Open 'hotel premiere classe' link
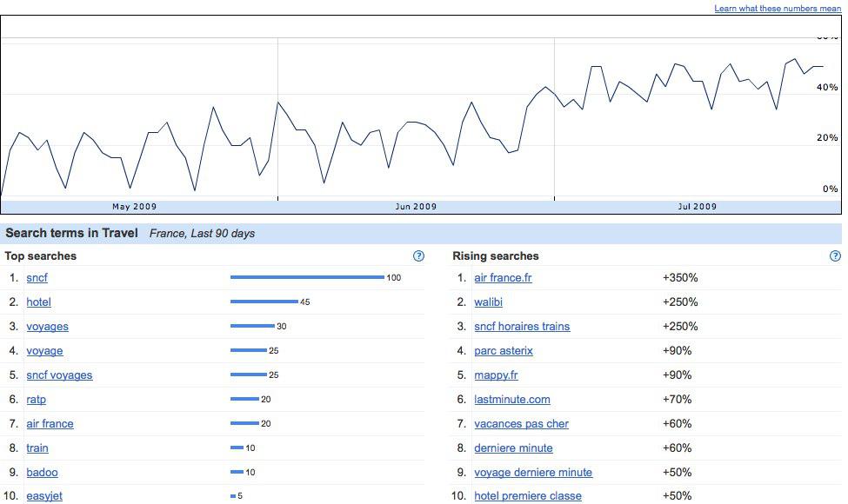848x504 pixels. click(x=528, y=496)
